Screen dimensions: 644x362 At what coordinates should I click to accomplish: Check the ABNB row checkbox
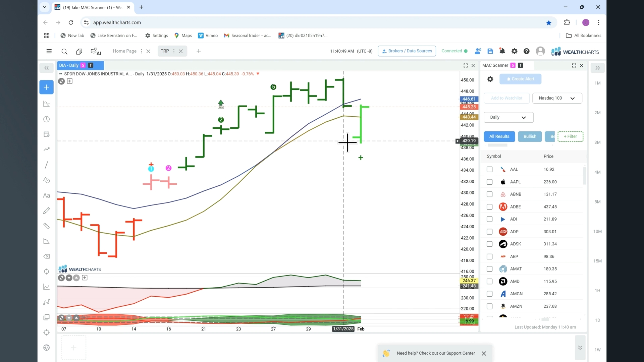(x=490, y=194)
